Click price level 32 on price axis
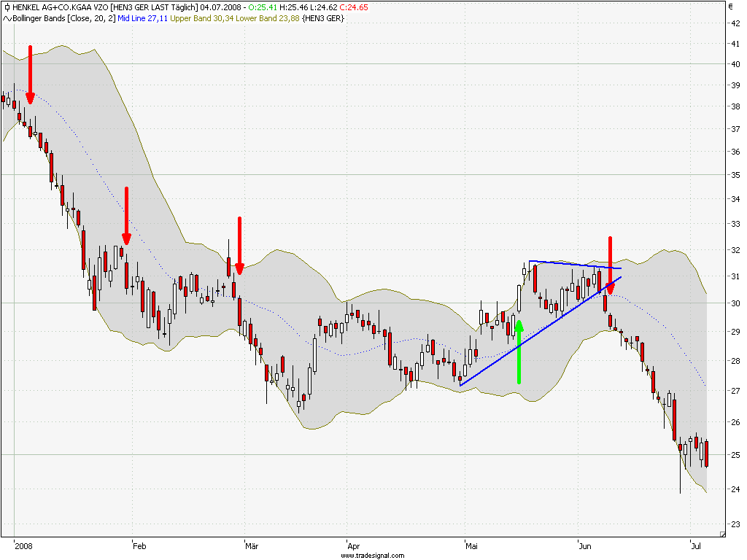 735,250
